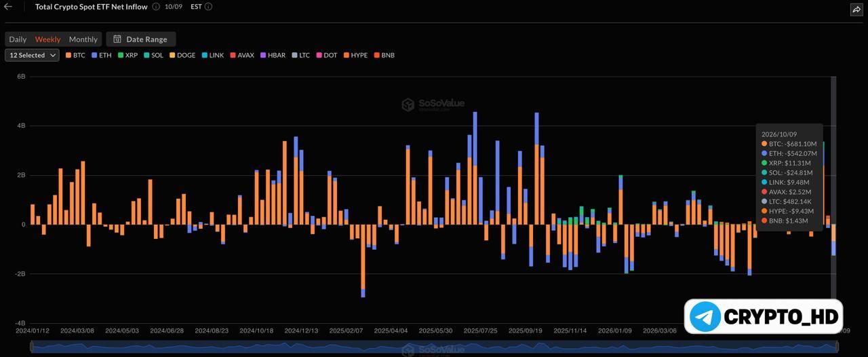The image size is (868, 357).
Task: Click tooltip row LINK: $9.48M
Action: click(x=785, y=182)
